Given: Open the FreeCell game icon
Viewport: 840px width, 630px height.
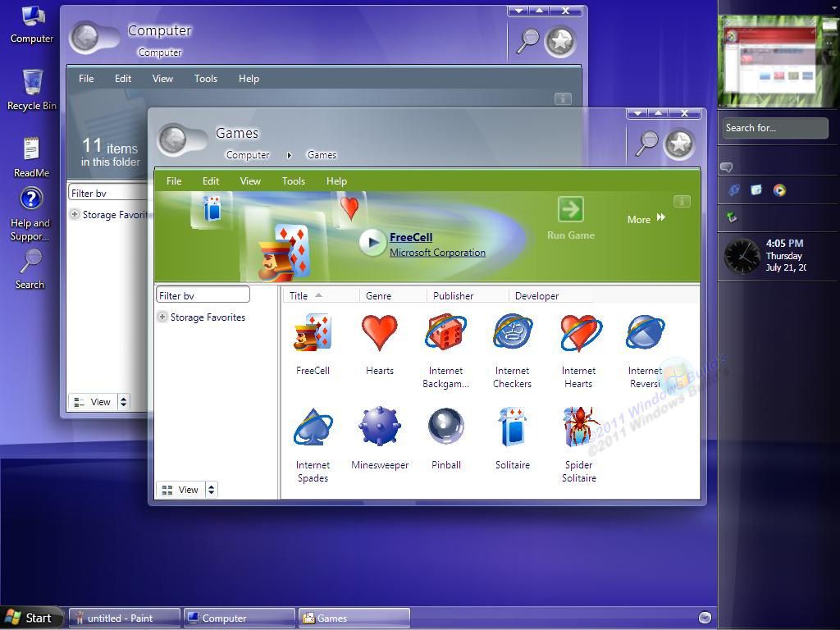Looking at the screenshot, I should [x=313, y=333].
